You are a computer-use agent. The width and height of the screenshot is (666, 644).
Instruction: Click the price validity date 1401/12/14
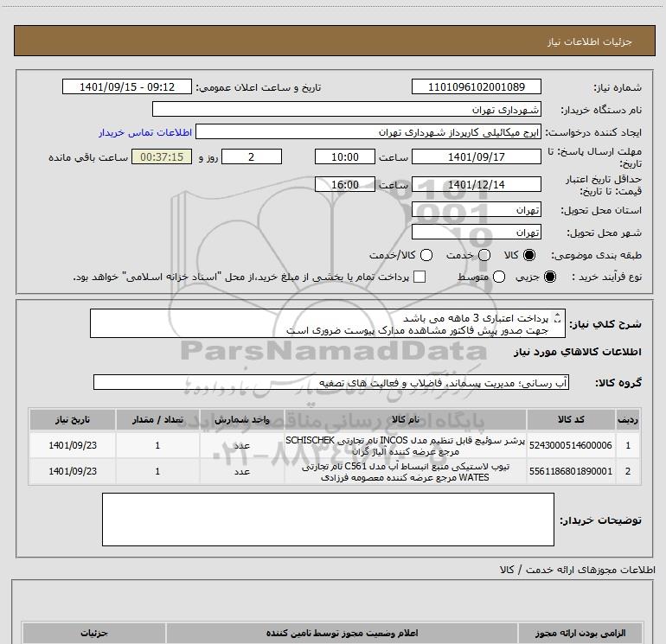pyautogui.click(x=476, y=184)
